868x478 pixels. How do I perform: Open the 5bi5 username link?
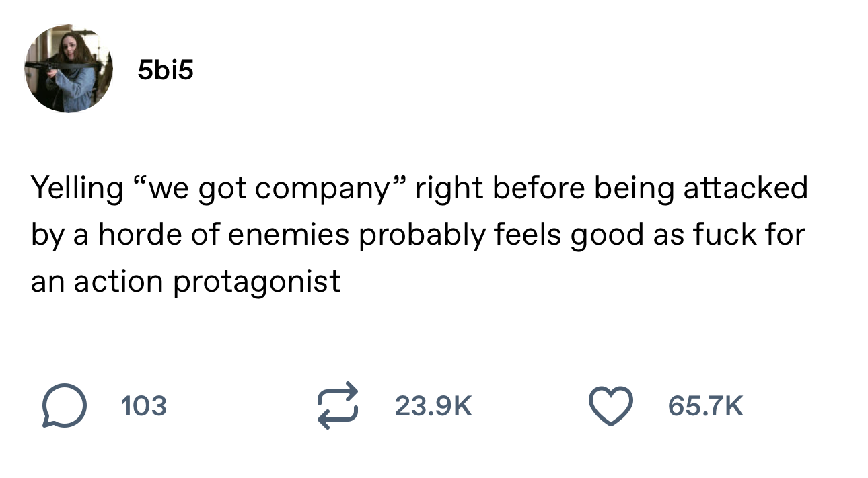coord(165,69)
